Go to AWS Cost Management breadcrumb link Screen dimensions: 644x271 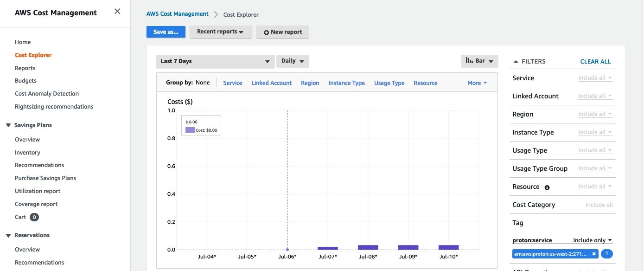178,14
